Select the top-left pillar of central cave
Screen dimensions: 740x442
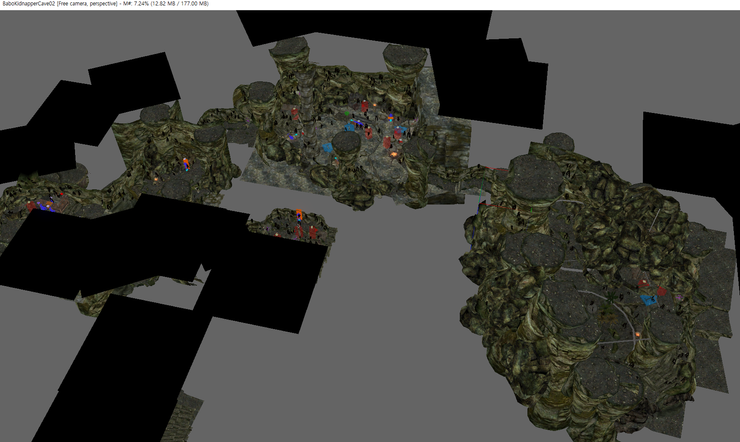[x=292, y=51]
